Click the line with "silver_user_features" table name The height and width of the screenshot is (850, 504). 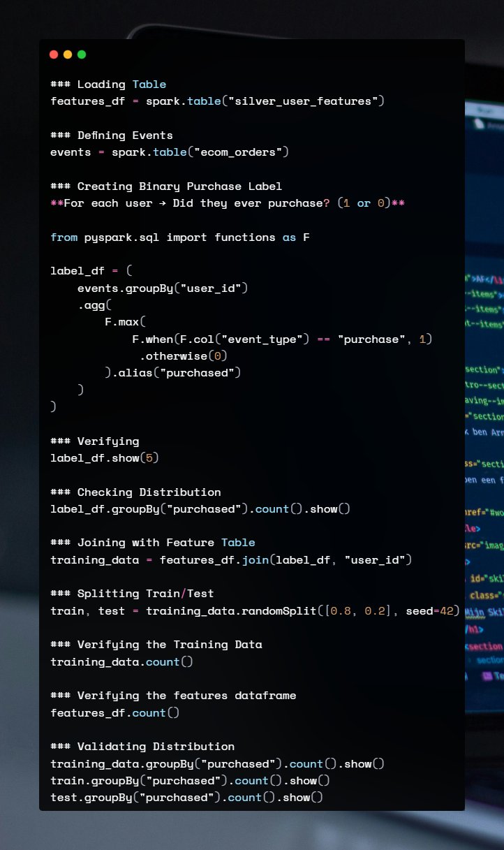pos(218,101)
